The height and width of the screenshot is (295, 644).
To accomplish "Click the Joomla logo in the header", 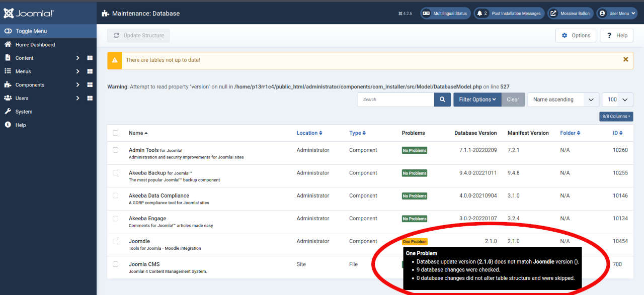I will 29,14.
